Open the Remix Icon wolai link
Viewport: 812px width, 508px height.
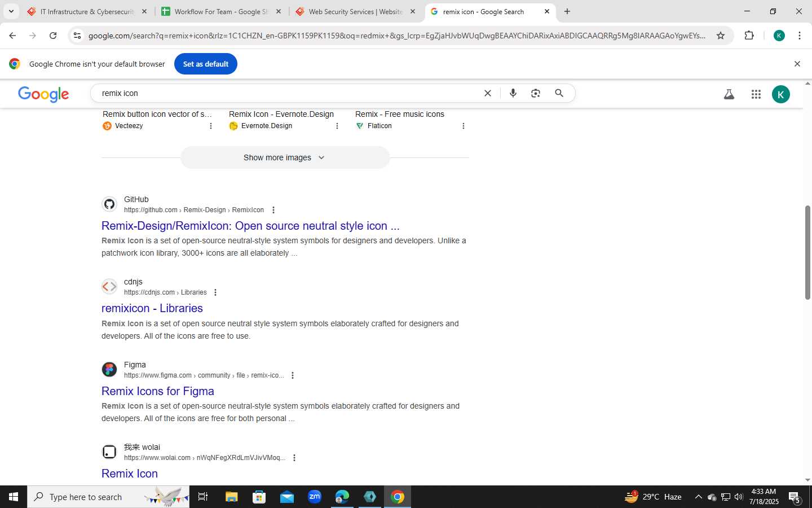pyautogui.click(x=130, y=474)
